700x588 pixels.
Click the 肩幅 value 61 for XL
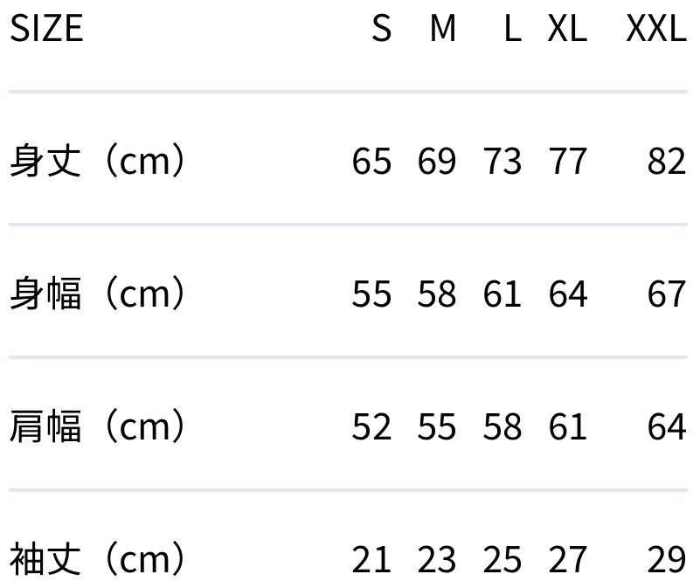coord(568,427)
